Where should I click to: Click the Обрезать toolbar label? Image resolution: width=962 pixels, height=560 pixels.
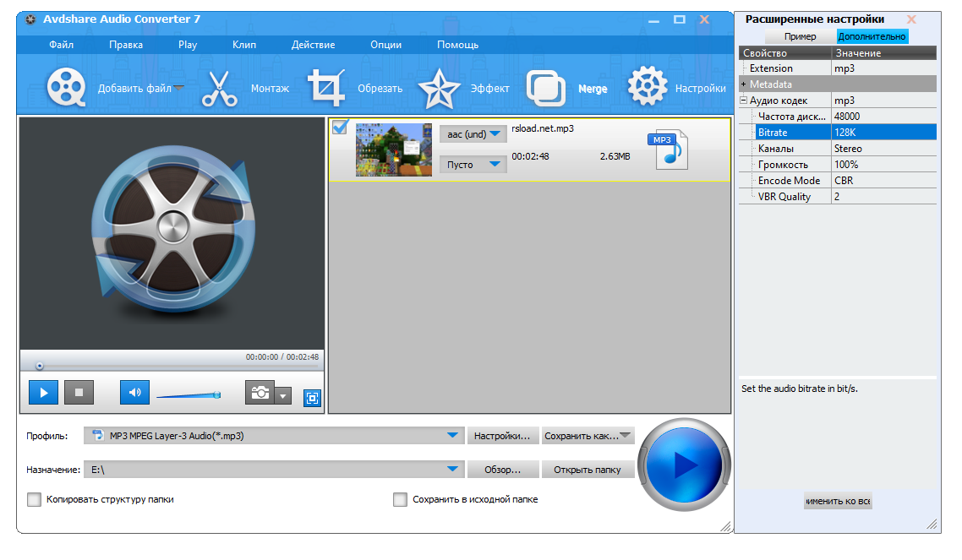pyautogui.click(x=380, y=88)
